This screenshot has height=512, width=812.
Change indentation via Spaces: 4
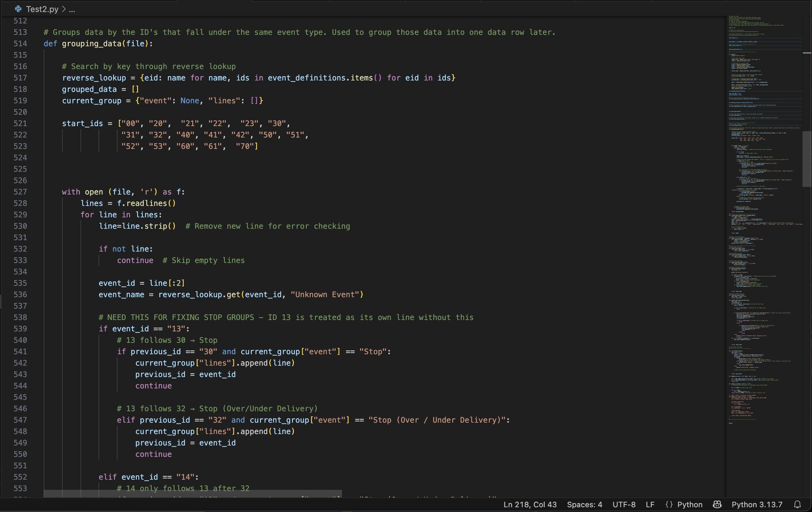pyautogui.click(x=584, y=504)
